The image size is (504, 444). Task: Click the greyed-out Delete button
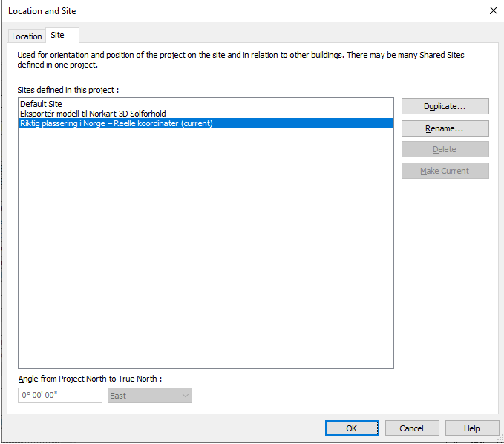click(x=445, y=149)
